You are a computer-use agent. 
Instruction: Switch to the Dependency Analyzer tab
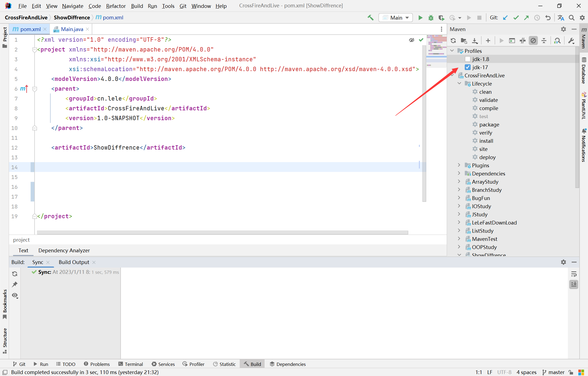(x=64, y=250)
